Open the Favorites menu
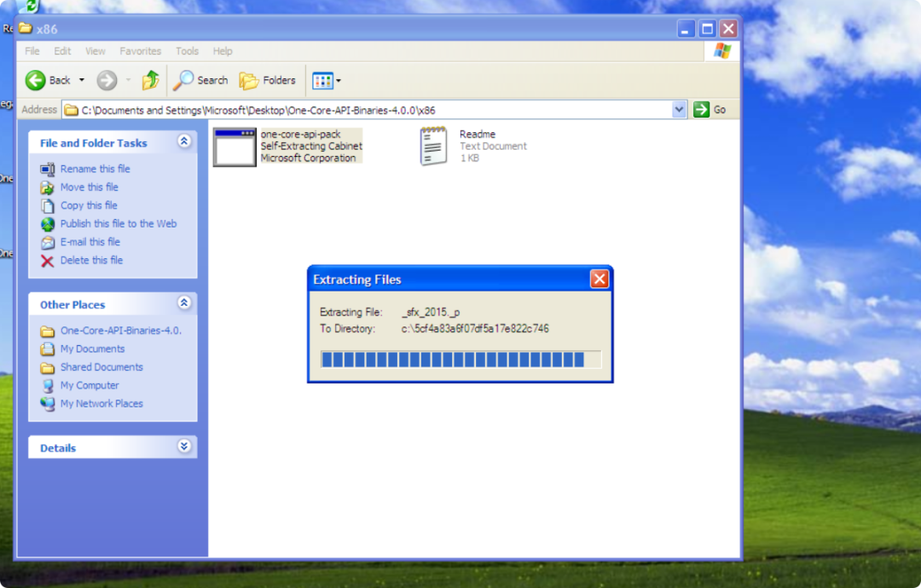The height and width of the screenshot is (588, 921). [140, 51]
